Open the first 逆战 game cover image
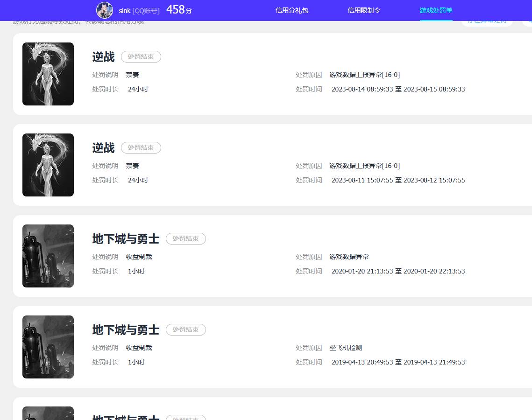The width and height of the screenshot is (532, 420). point(48,74)
